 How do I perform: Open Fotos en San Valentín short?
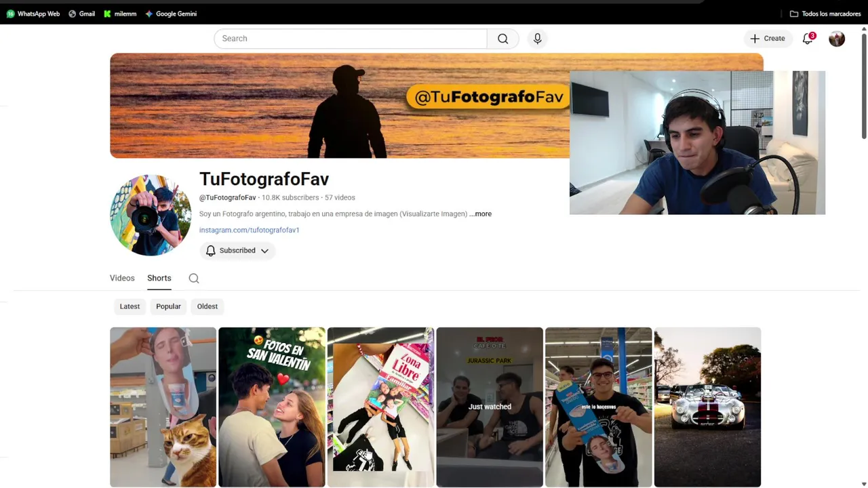(x=272, y=407)
